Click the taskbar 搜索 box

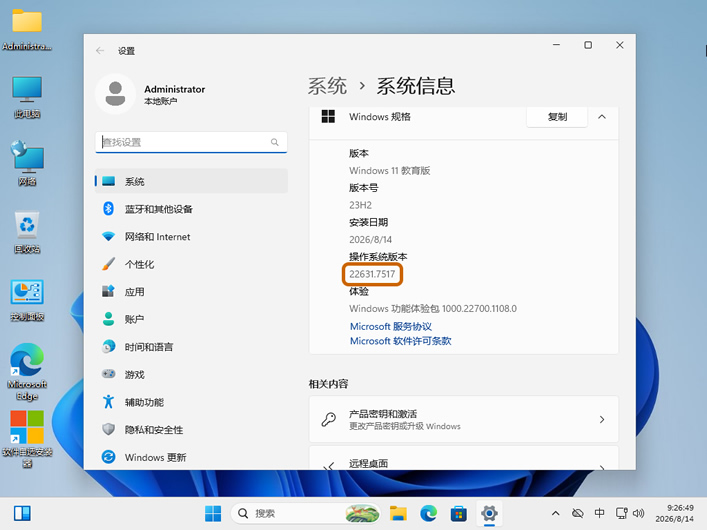305,513
